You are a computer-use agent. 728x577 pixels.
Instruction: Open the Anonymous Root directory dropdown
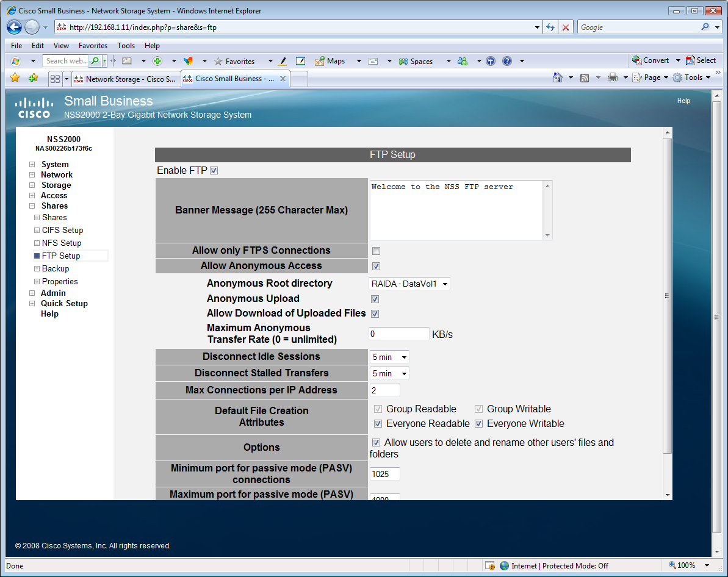pos(409,284)
